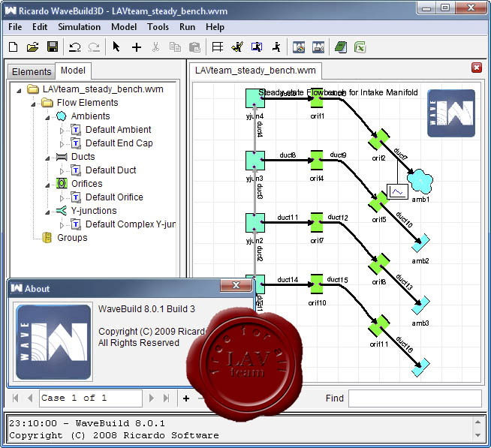This screenshot has width=491, height=448.
Task: Go to first case button
Action: pos(15,398)
